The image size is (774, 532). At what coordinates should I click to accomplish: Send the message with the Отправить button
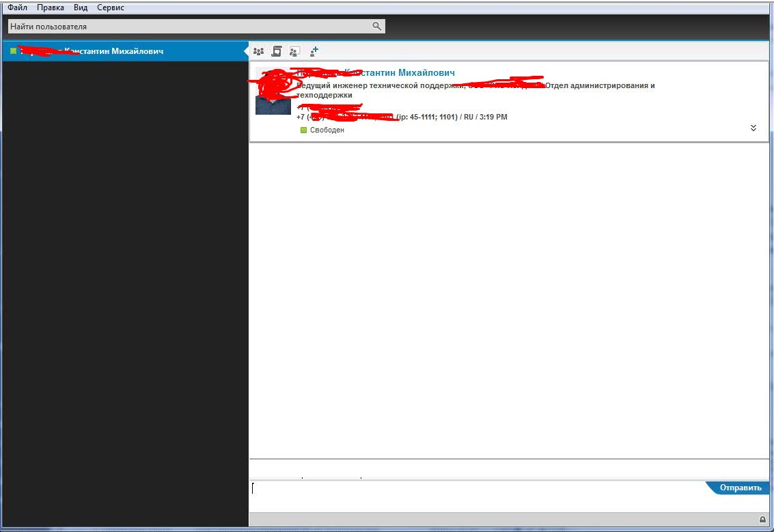(x=738, y=488)
